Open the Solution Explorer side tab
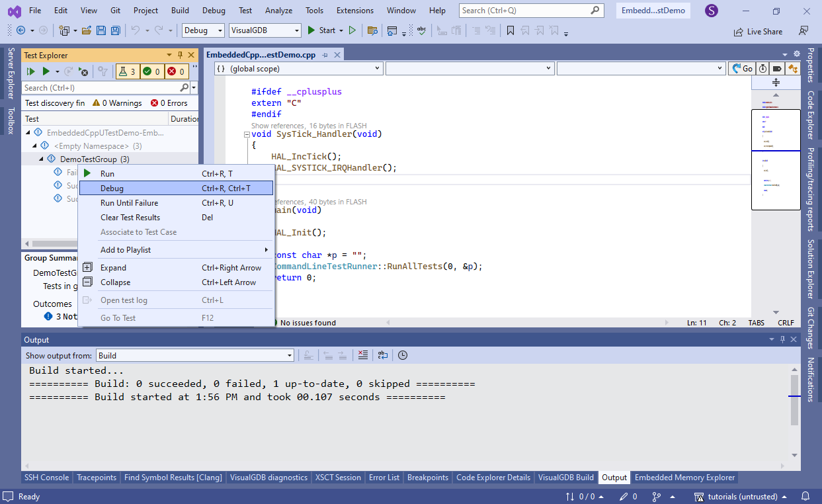This screenshot has width=822, height=504. (x=811, y=268)
